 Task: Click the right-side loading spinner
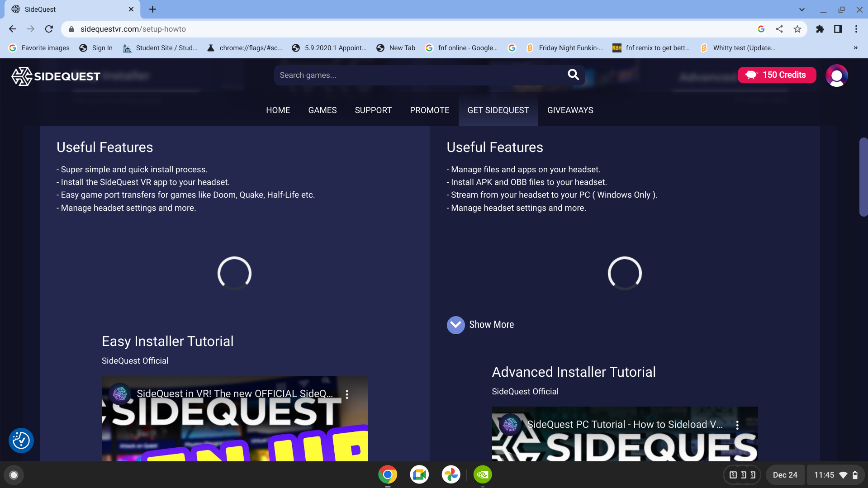pyautogui.click(x=625, y=273)
